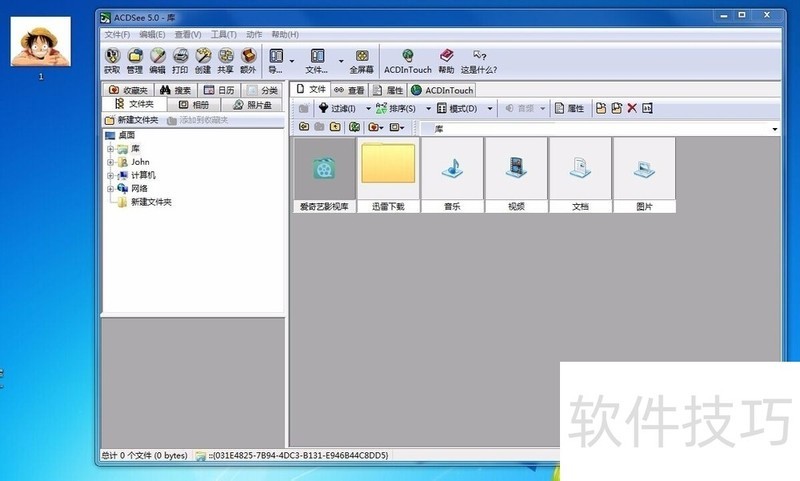Viewport: 800px width, 481px height.
Task: Switch to the 属性 tab beside 查看
Action: tap(388, 90)
